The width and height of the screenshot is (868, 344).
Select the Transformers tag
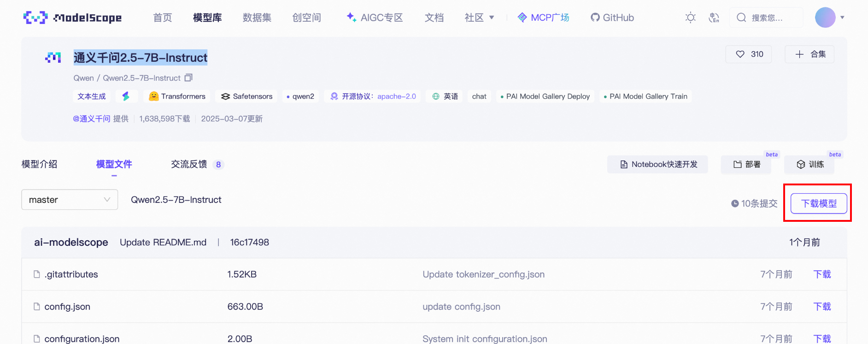[x=177, y=96]
